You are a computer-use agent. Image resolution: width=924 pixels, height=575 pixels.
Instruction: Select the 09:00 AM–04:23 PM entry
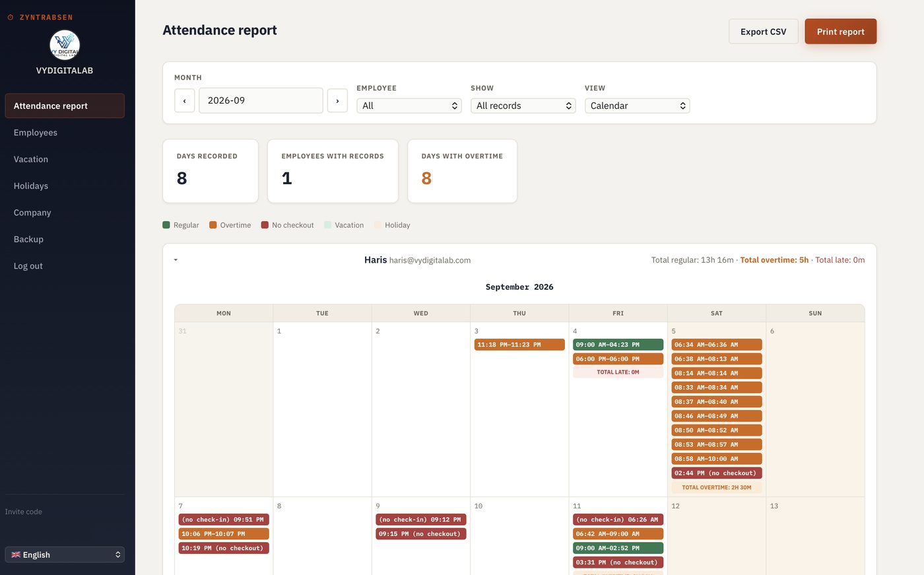pyautogui.click(x=618, y=345)
